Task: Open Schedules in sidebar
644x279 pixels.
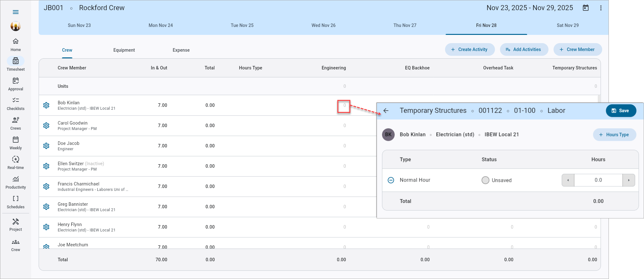Action: pos(16,202)
